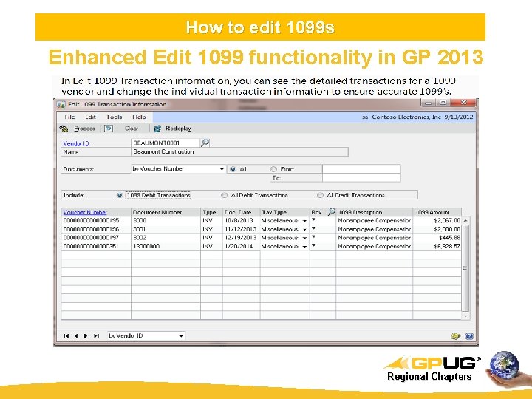532x399 pixels.
Task: Click the blue help icon
Action: [x=469, y=336]
